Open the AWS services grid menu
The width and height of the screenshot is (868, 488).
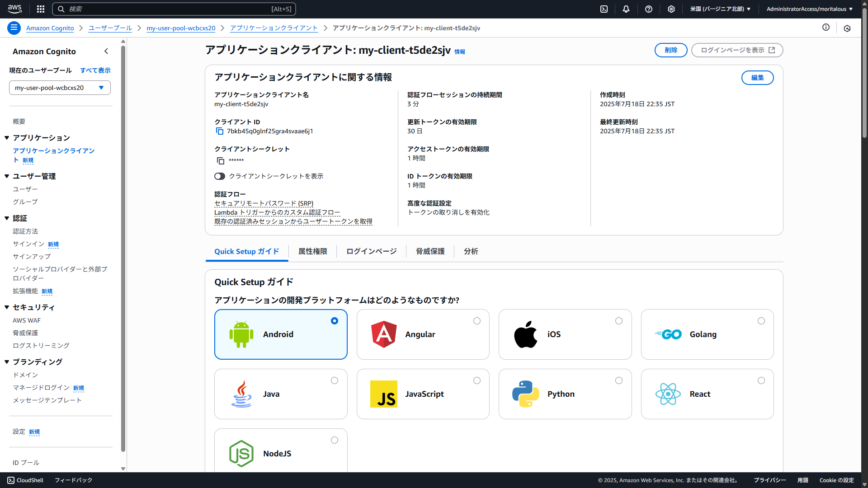(41, 9)
